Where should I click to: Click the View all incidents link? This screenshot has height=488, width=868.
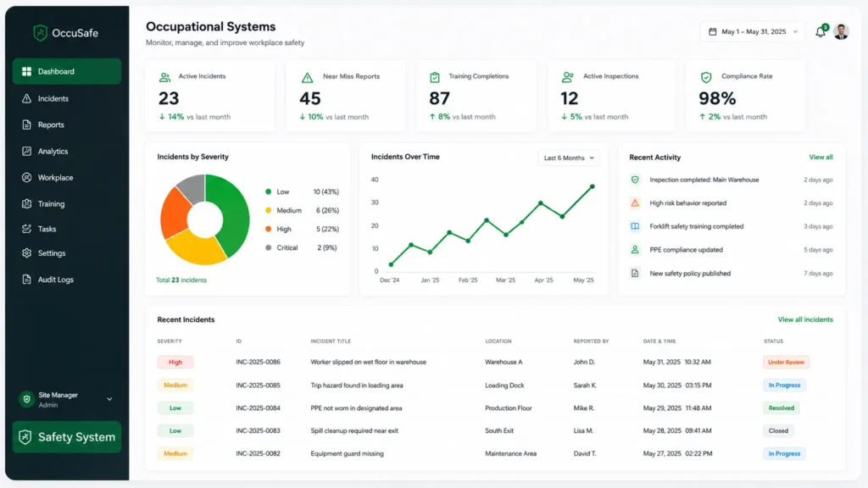pyautogui.click(x=805, y=319)
